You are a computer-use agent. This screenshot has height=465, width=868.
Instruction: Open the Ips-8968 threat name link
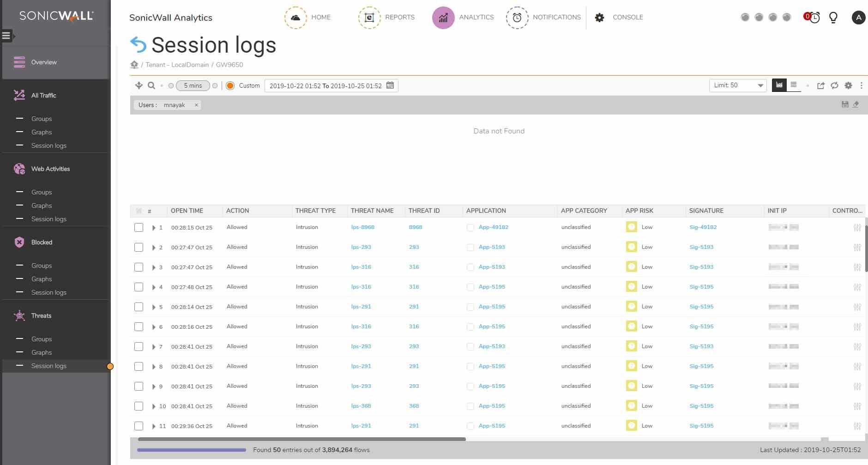362,227
